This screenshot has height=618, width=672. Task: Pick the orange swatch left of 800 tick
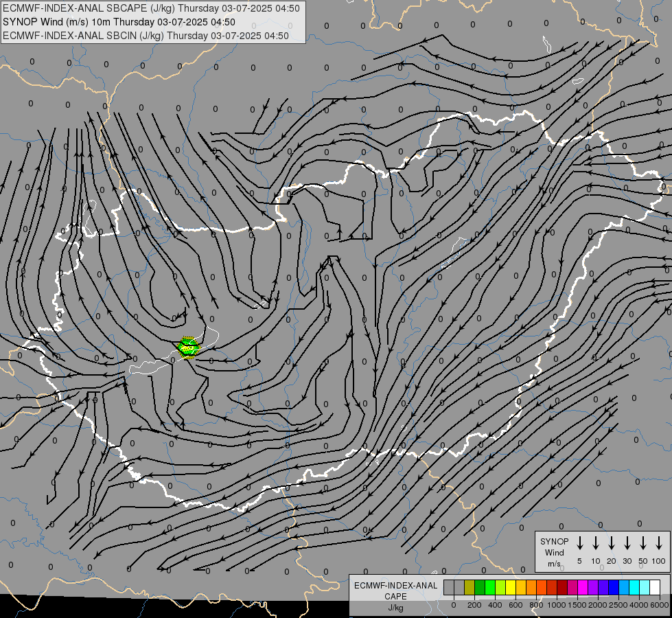pos(531,587)
